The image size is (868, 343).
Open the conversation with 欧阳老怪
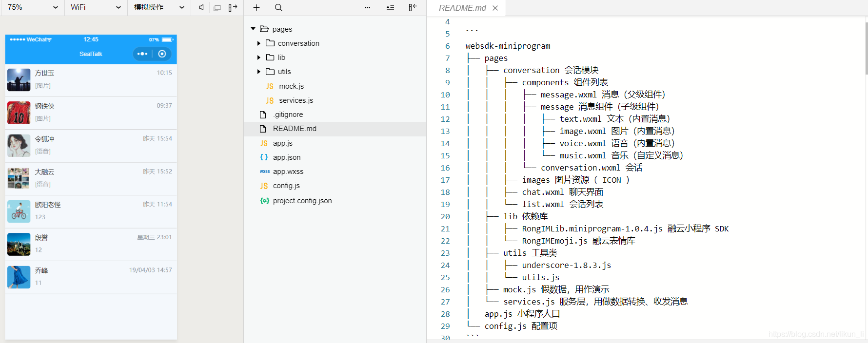tap(91, 211)
